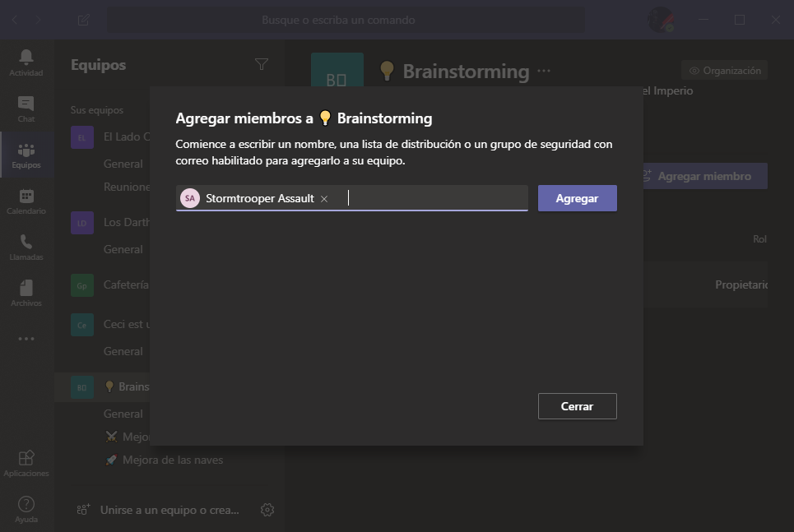Viewport: 794px width, 532px height.
Task: Select the Equipos rail item
Action: [x=26, y=155]
